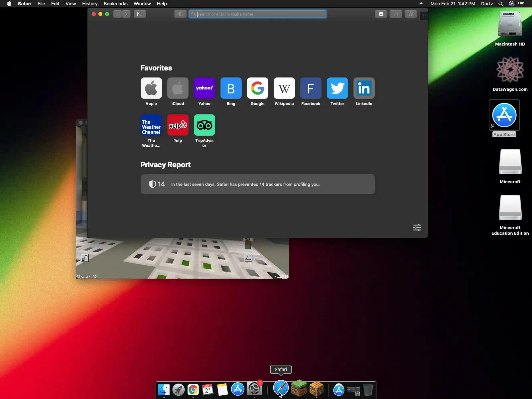
Task: Open the Help menu
Action: [162, 4]
